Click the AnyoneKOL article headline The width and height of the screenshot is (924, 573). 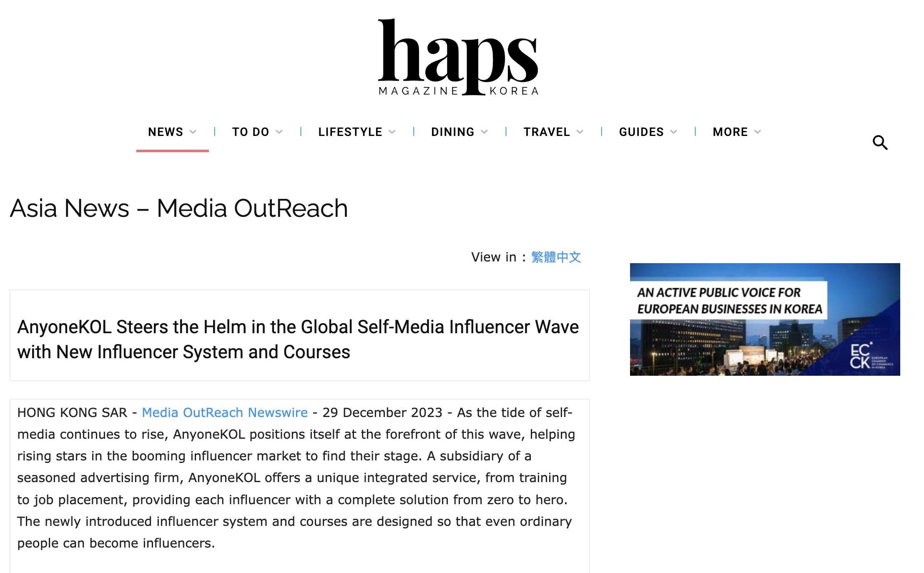pos(298,339)
